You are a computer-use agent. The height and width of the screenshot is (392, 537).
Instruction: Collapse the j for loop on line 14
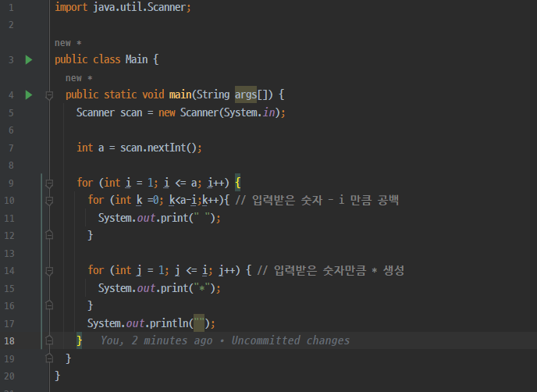(49, 271)
